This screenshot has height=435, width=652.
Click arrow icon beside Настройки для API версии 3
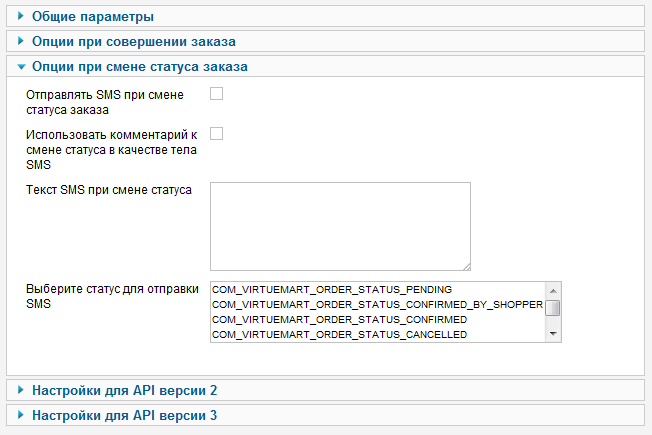[x=21, y=414]
